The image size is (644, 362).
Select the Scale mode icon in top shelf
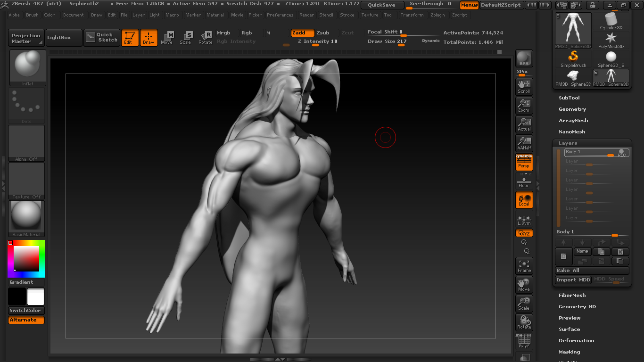coord(186,38)
